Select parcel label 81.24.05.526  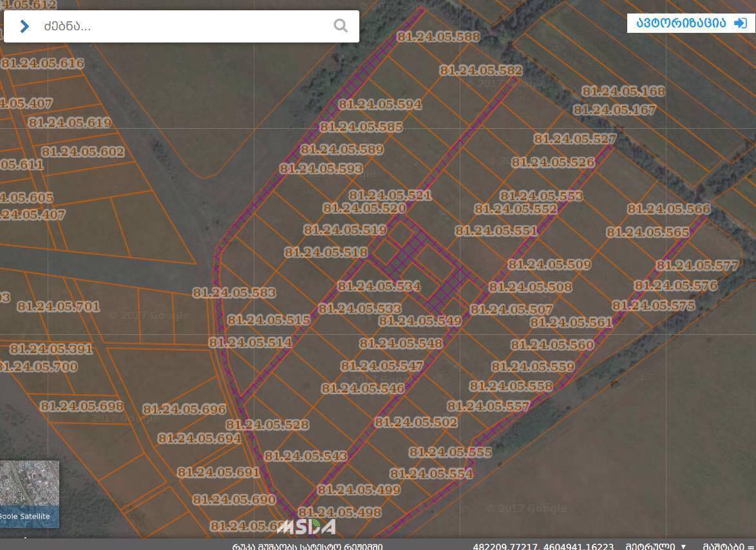tap(553, 162)
